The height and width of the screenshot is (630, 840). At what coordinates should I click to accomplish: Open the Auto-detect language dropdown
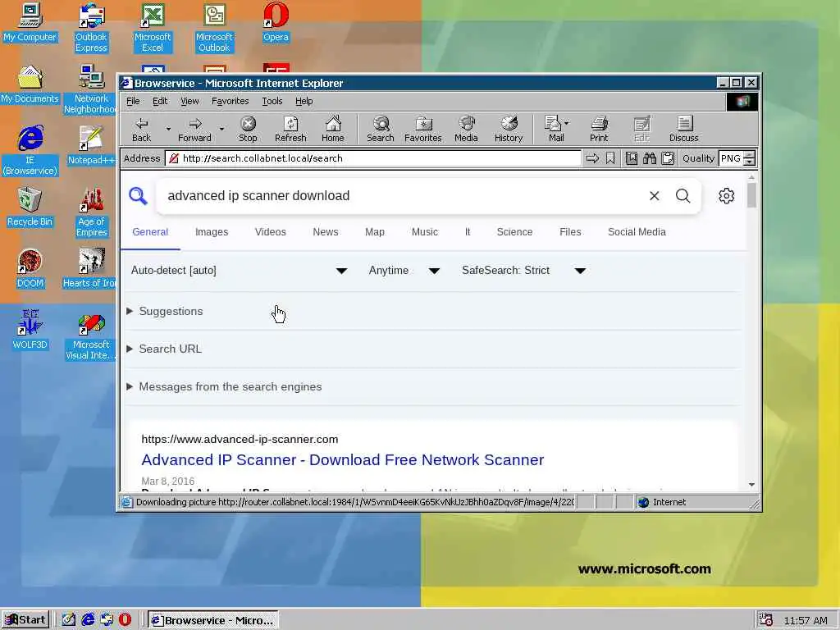[x=239, y=271]
